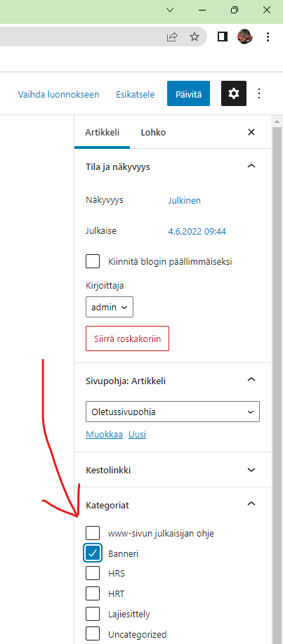Uncheck the Banneri category
This screenshot has width=283, height=644.
93,553
